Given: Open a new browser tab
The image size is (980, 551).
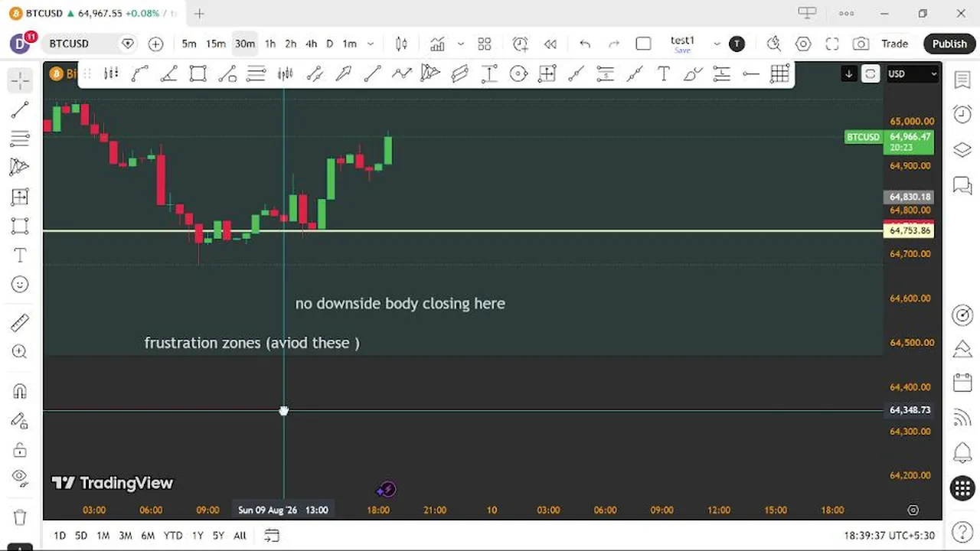Looking at the screenshot, I should [x=199, y=13].
